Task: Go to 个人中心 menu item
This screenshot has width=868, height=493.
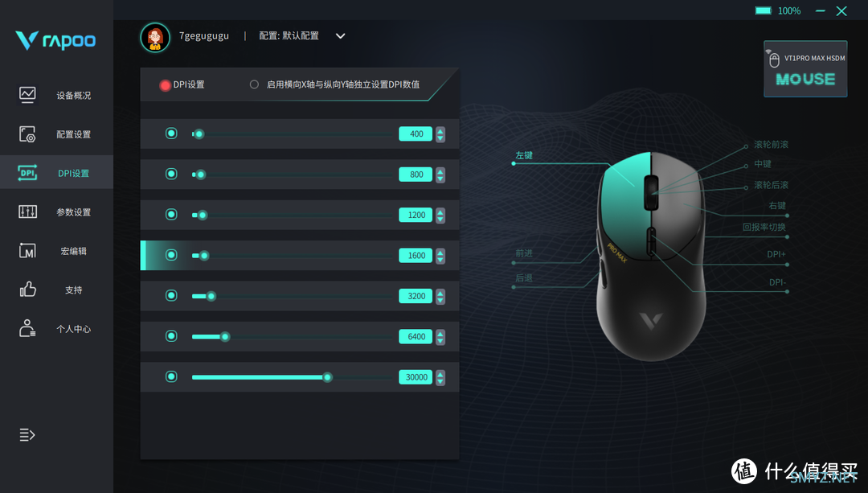Action: point(74,328)
